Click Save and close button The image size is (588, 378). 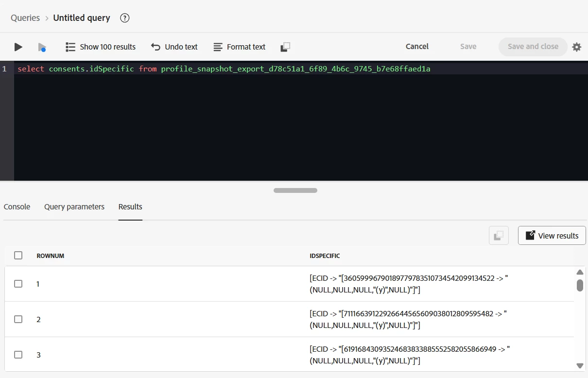tap(533, 47)
